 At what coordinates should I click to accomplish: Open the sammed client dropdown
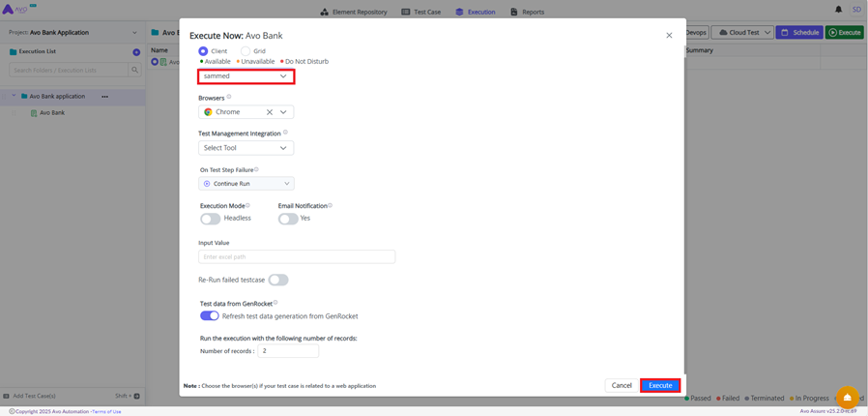[x=246, y=76]
